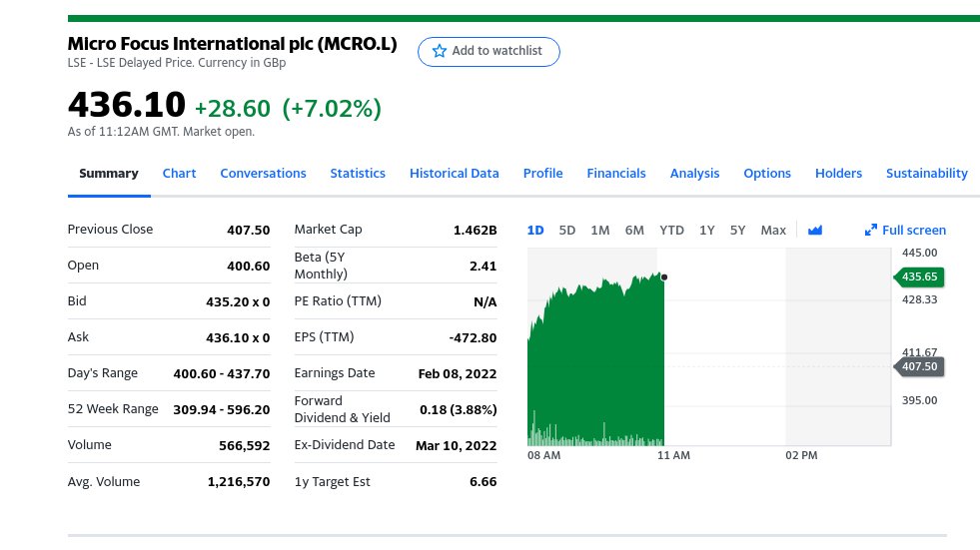Click the percent change (+7.02%)
Image resolution: width=980 pixels, height=550 pixels.
pyautogui.click(x=332, y=109)
